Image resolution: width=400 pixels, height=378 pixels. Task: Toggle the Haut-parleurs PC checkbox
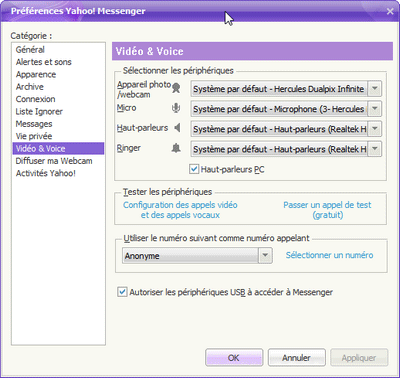click(194, 169)
